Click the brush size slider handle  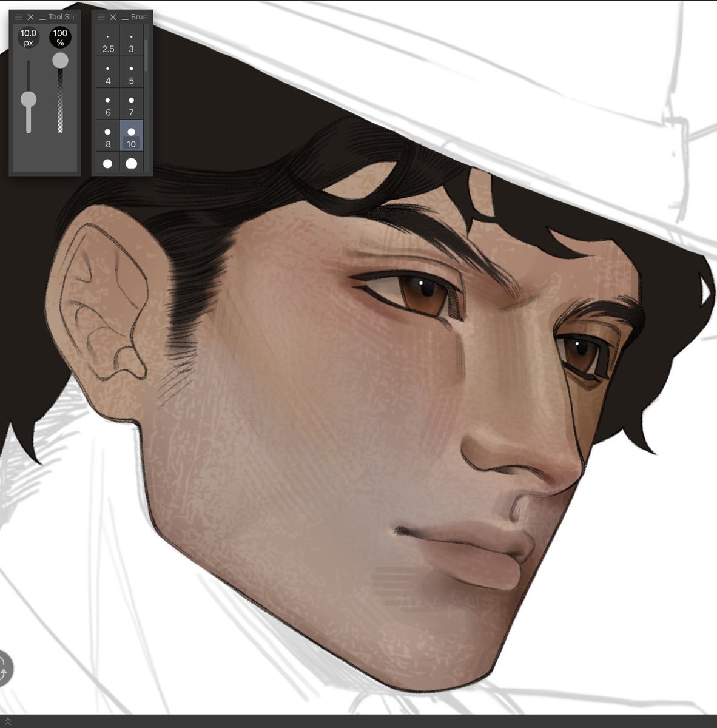pyautogui.click(x=28, y=99)
